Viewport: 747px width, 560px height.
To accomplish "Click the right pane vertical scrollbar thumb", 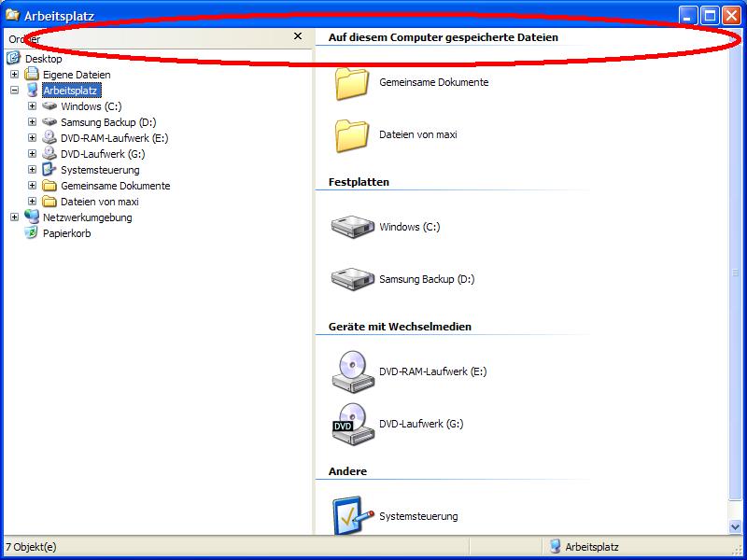I will coord(735,272).
